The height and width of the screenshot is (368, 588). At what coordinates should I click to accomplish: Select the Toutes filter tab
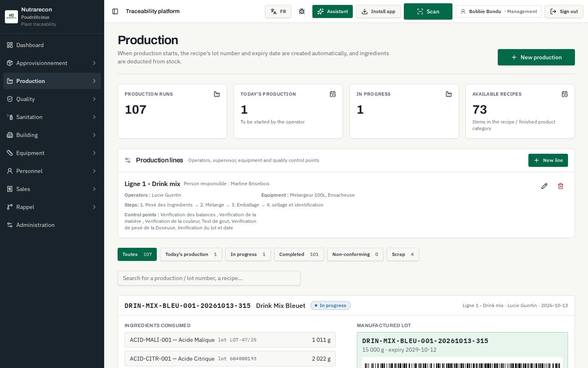tap(137, 254)
